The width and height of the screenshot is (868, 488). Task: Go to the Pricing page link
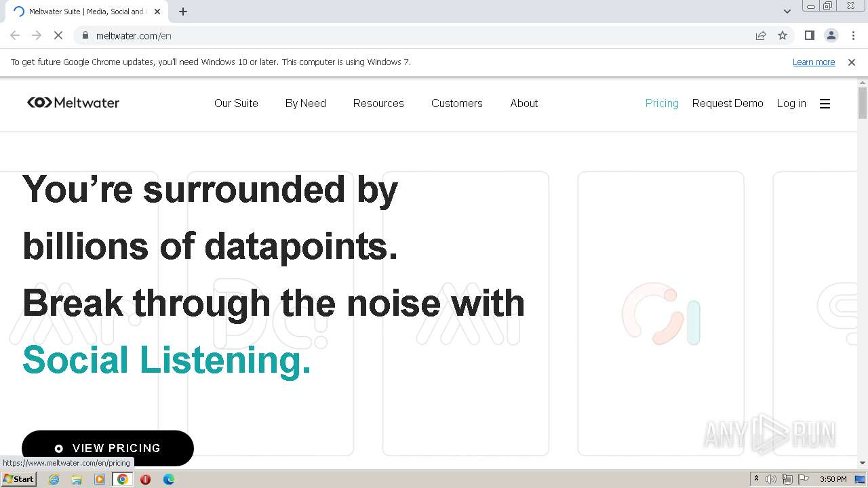click(662, 103)
